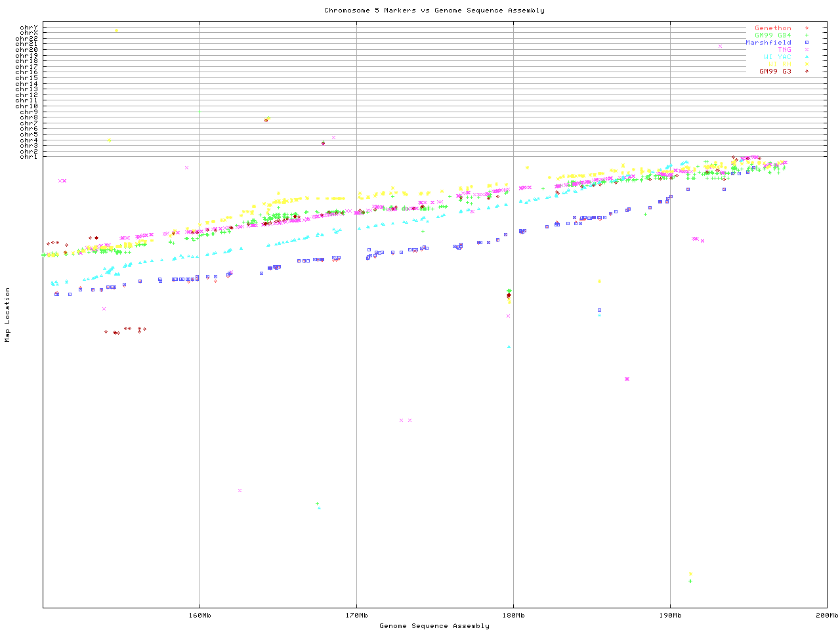This screenshot has height=630, width=840.
Task: Click the 160Mb x-axis tick label
Action: point(199,616)
